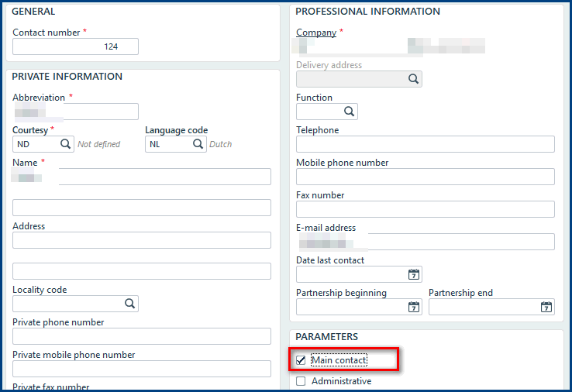Viewport: 572px width, 392px height.
Task: Open the Partnership beginning calendar picker
Action: [414, 307]
